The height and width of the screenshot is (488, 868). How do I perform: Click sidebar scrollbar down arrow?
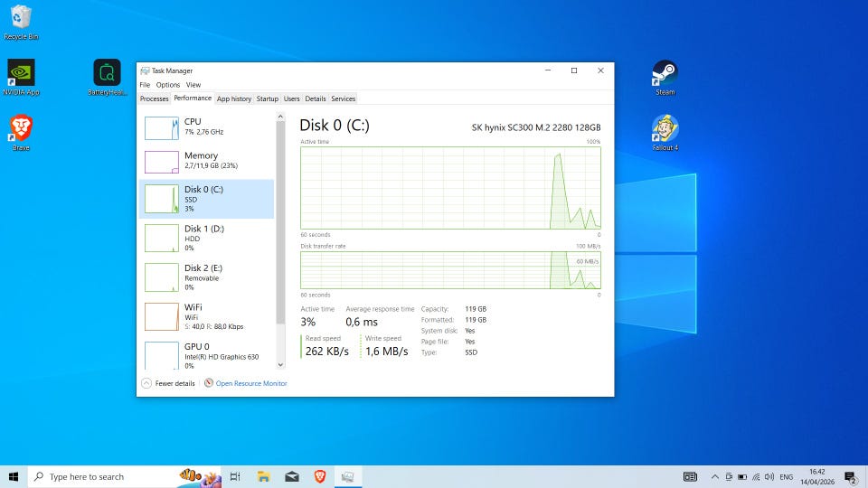pos(280,364)
